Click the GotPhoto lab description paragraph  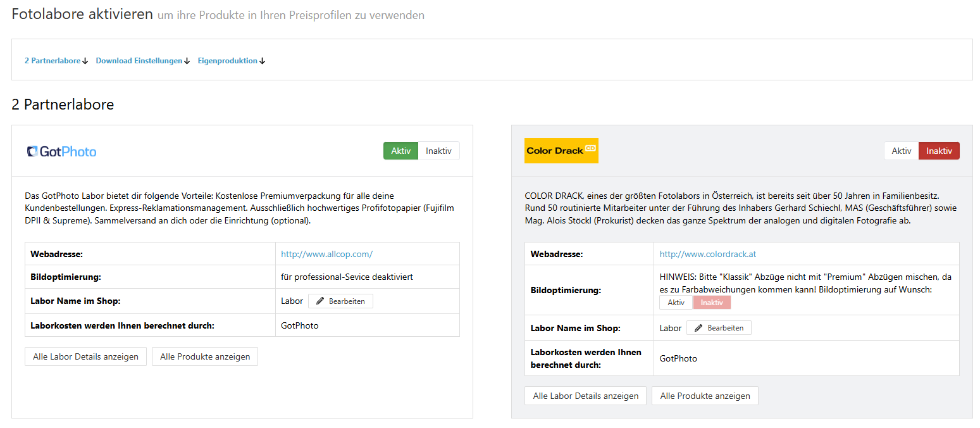pyautogui.click(x=240, y=208)
